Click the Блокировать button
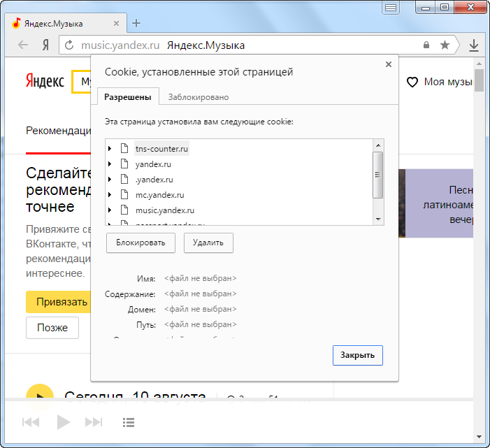The height and width of the screenshot is (448, 490). [x=140, y=243]
